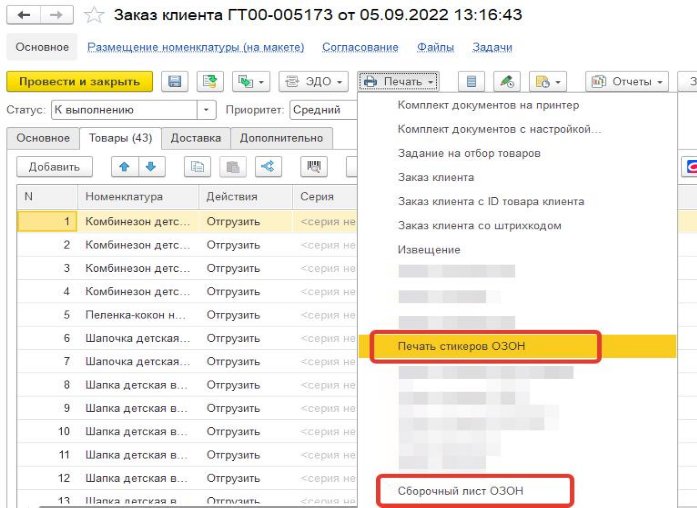Screen dimensions: 697x508
Task: Click the move row down arrow
Action: coord(149,167)
